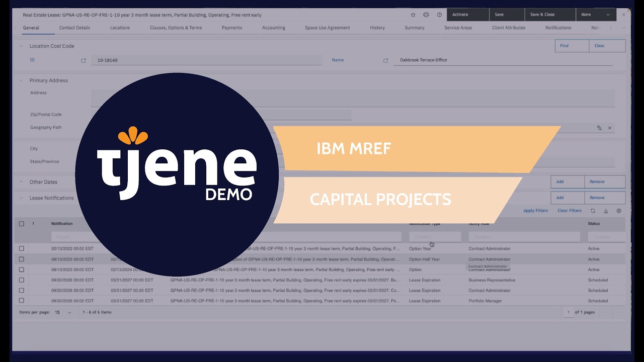
Task: Open the page number selector
Action: pyautogui.click(x=568, y=312)
